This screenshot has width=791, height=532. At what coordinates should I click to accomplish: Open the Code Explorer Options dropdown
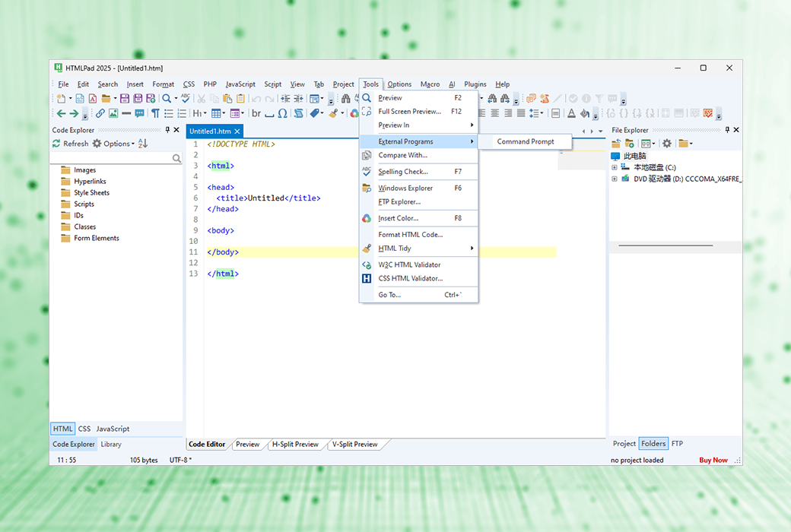pos(113,144)
